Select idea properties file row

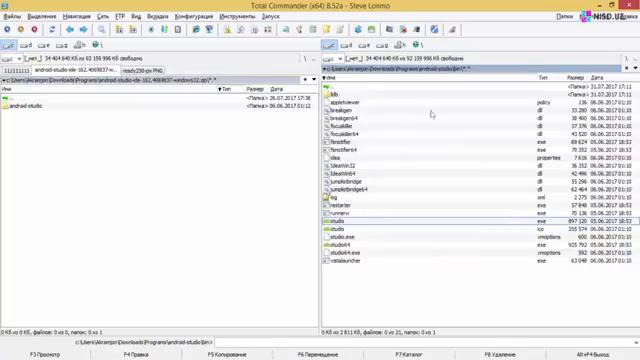pyautogui.click(x=480, y=158)
